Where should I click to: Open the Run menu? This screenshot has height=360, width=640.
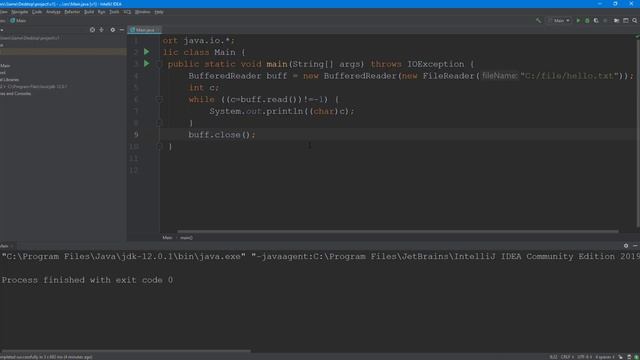[x=102, y=12]
